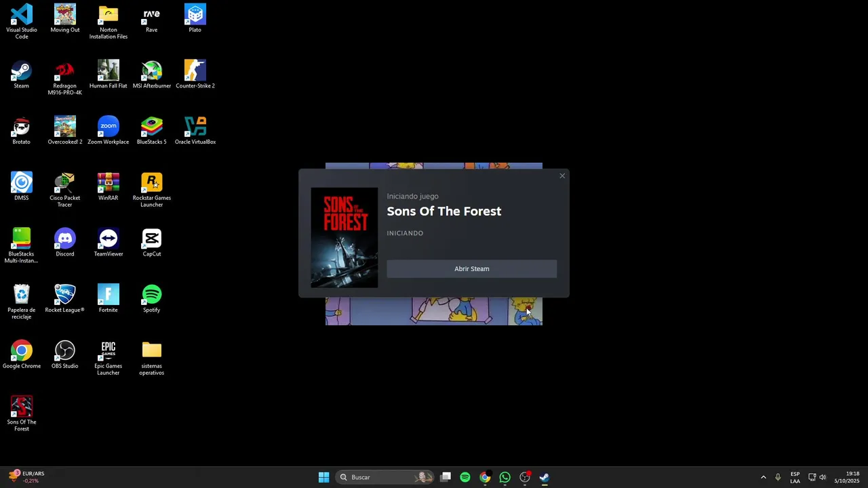Screen dimensions: 868x488
Task: Open MSI Afterburner shortcut
Action: point(152,75)
